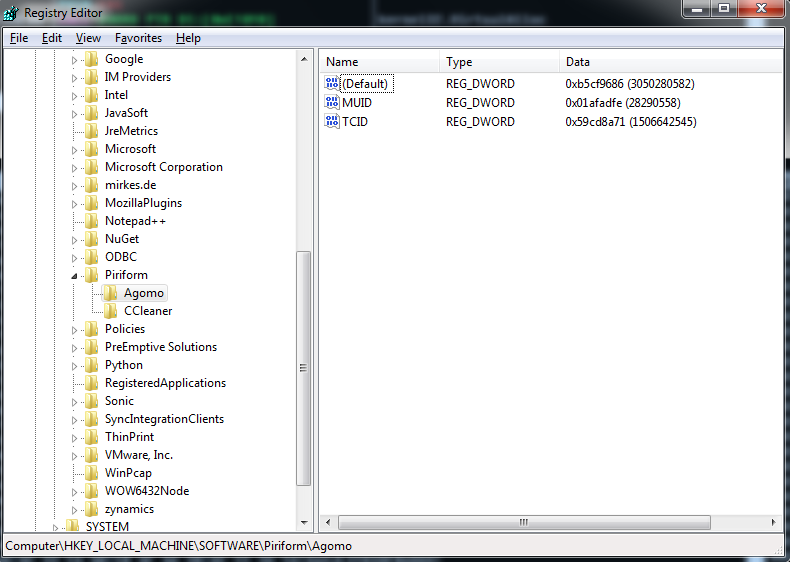Select the RegisteredApplications key label
The image size is (790, 562).
point(165,383)
